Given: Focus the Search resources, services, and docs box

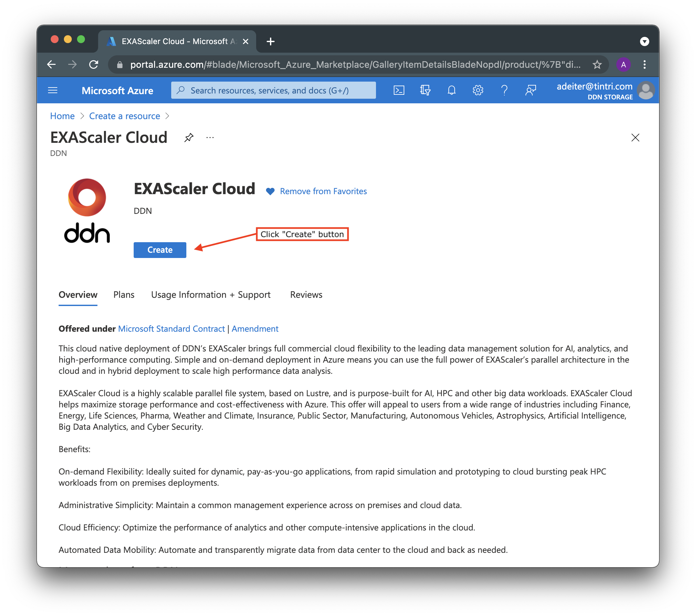Looking at the screenshot, I should point(273,90).
